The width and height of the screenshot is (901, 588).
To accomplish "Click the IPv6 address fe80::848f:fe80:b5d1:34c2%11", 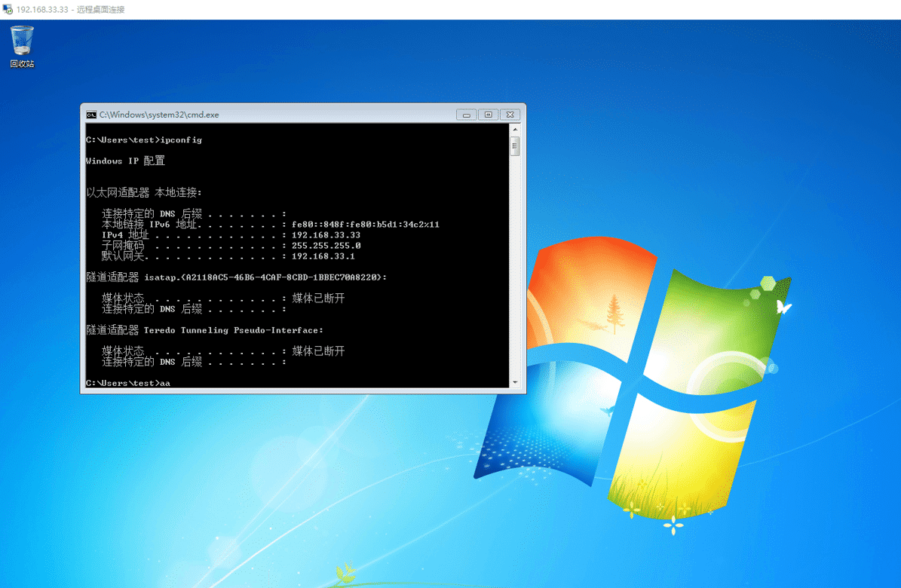I will point(366,225).
